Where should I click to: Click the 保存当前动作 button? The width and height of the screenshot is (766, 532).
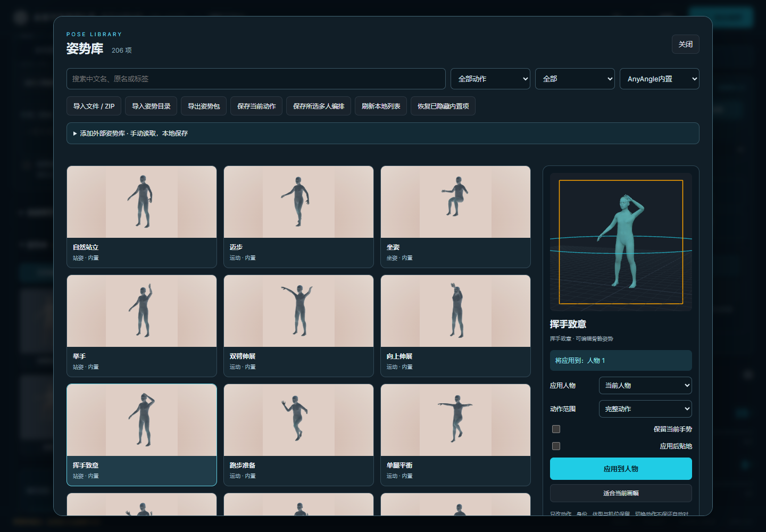256,106
